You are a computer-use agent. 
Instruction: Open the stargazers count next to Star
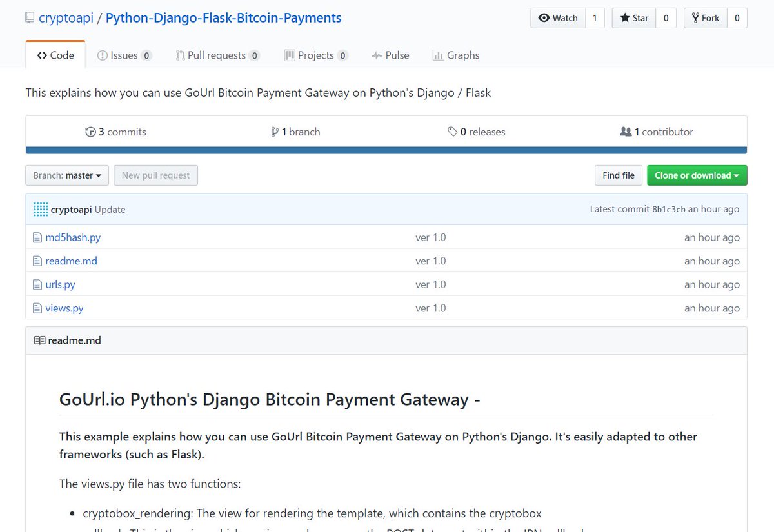pyautogui.click(x=666, y=18)
